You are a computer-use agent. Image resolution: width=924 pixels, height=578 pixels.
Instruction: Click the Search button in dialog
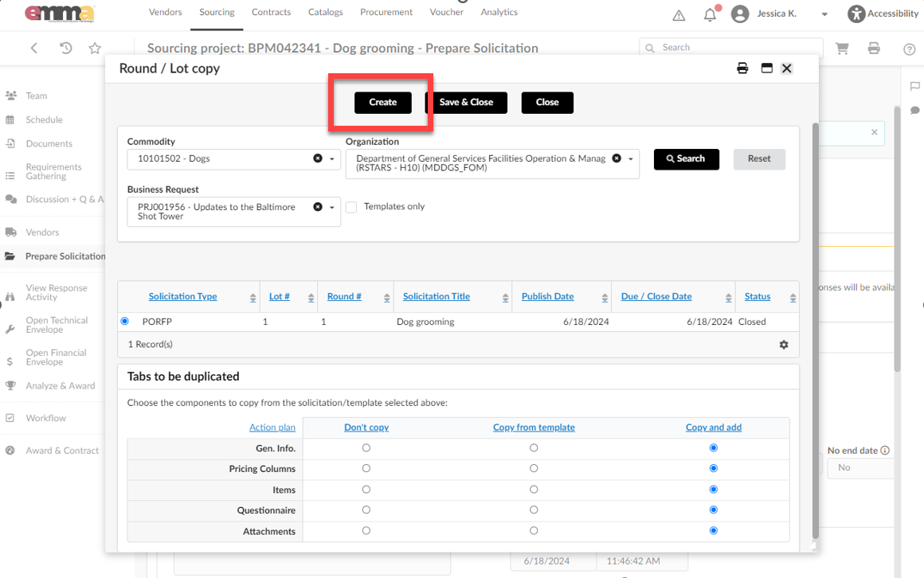coord(686,159)
